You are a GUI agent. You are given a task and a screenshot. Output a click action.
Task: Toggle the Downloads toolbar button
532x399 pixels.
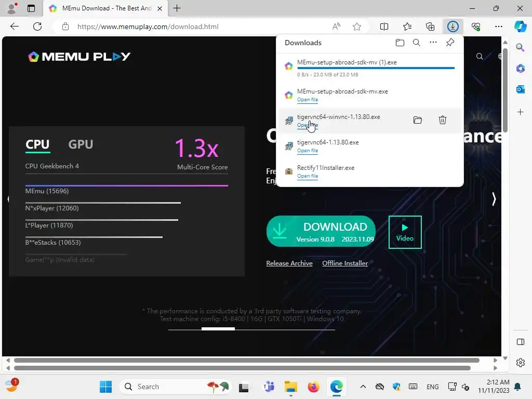pos(453,26)
